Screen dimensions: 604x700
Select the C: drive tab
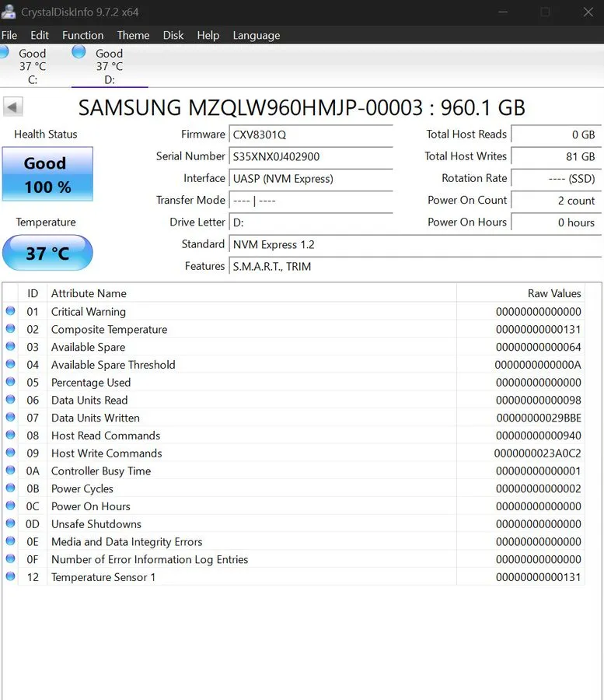32,66
